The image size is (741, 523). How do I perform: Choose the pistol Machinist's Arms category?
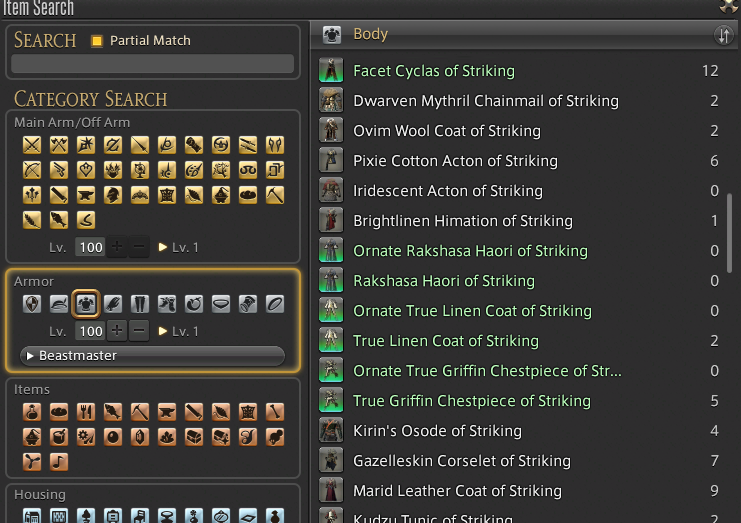(59, 170)
